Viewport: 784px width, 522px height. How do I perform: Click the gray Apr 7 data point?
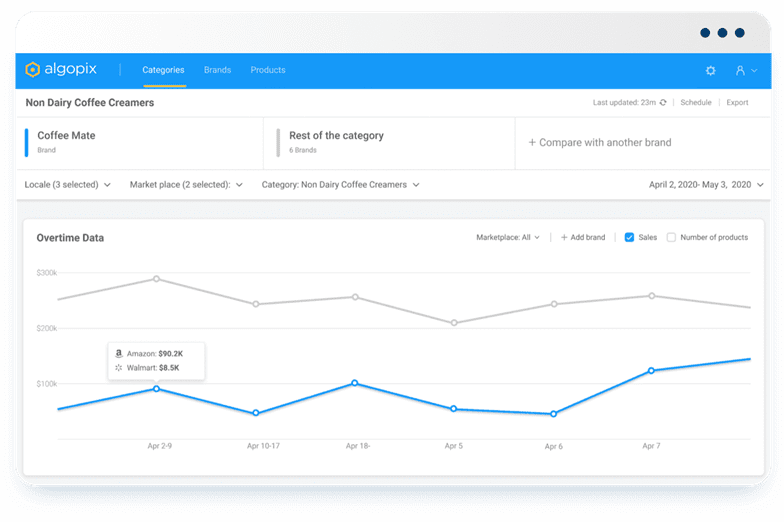tap(652, 296)
